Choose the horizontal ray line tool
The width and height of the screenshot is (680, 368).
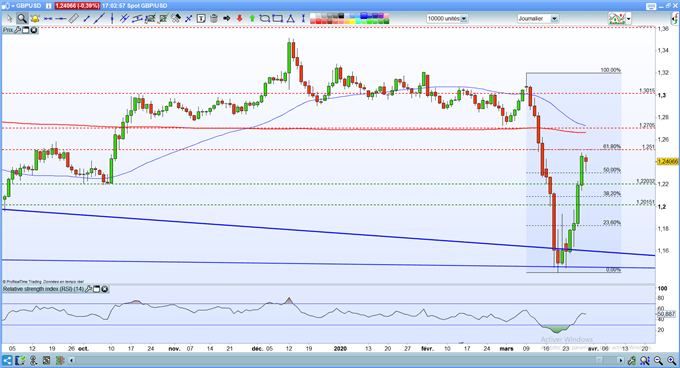coord(61,19)
